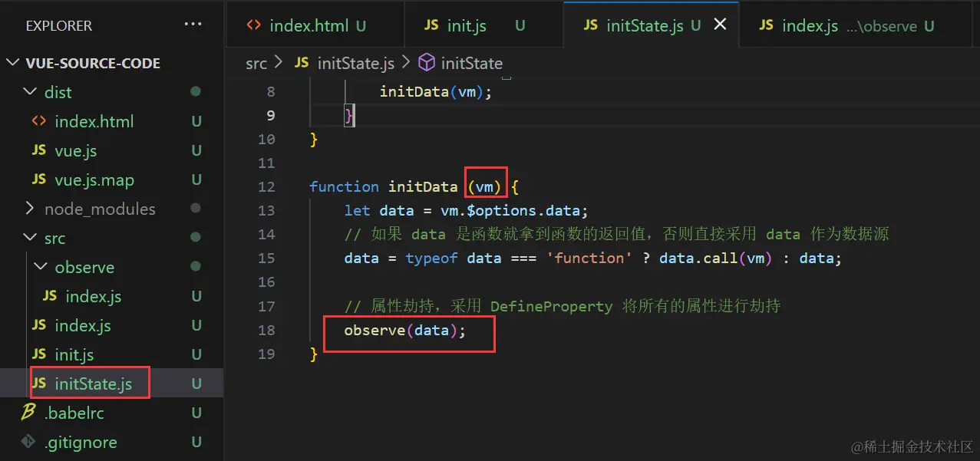
Task: Click JS icon beside vue.js.map
Action: [38, 179]
